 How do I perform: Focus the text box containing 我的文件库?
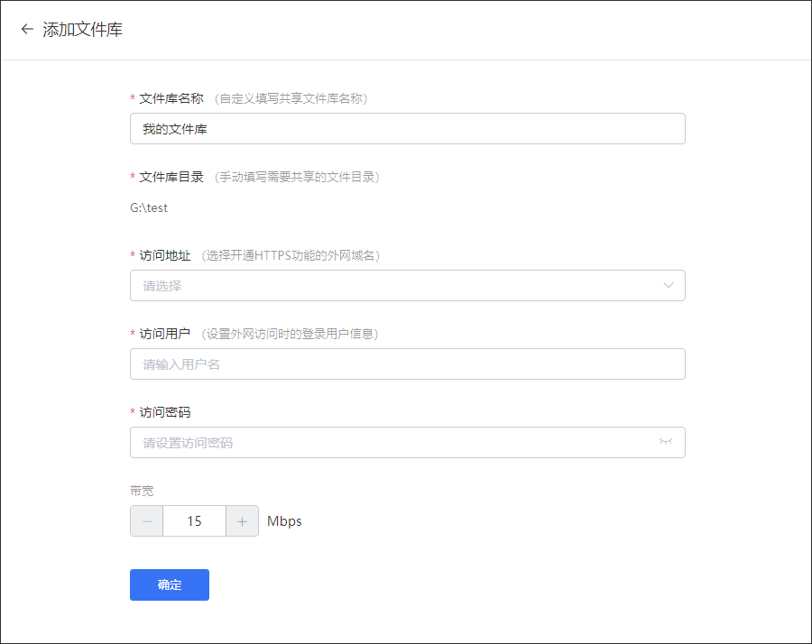click(x=407, y=129)
